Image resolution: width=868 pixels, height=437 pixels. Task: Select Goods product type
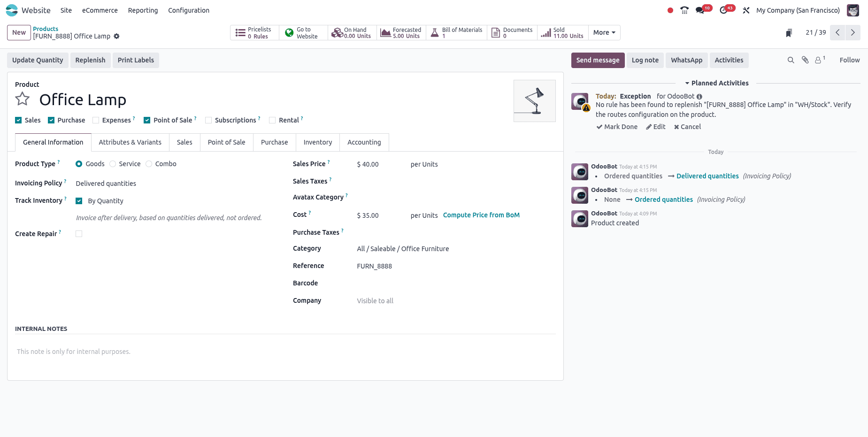tap(79, 164)
